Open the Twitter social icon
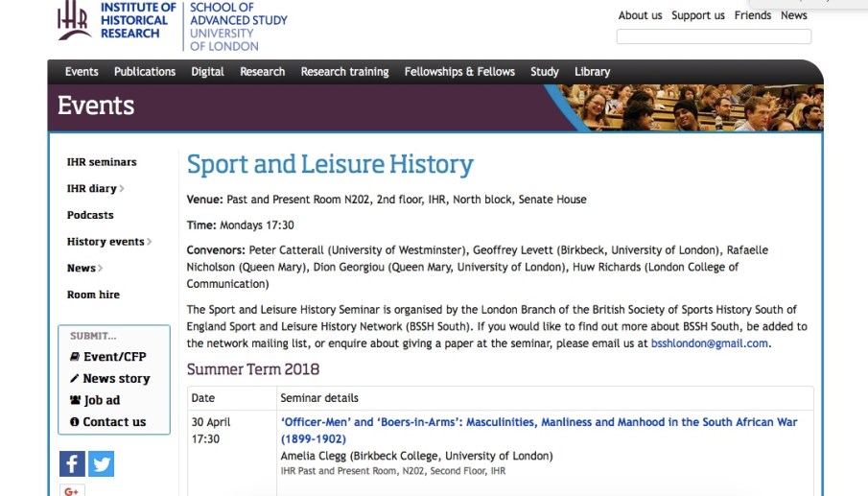Image resolution: width=868 pixels, height=496 pixels. [x=101, y=464]
